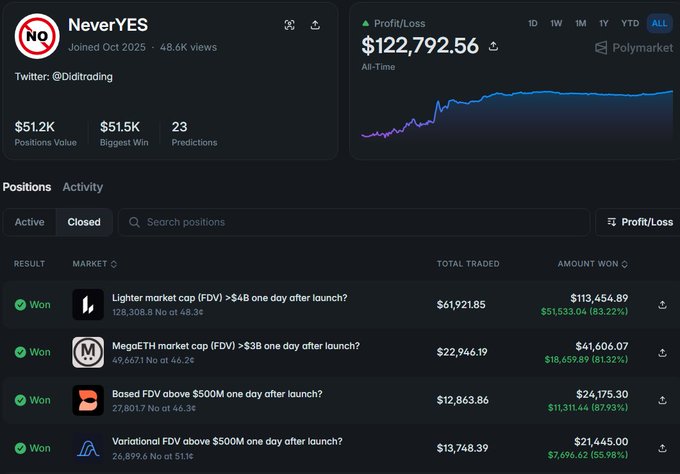Open the MegaETH market logo

click(x=88, y=352)
